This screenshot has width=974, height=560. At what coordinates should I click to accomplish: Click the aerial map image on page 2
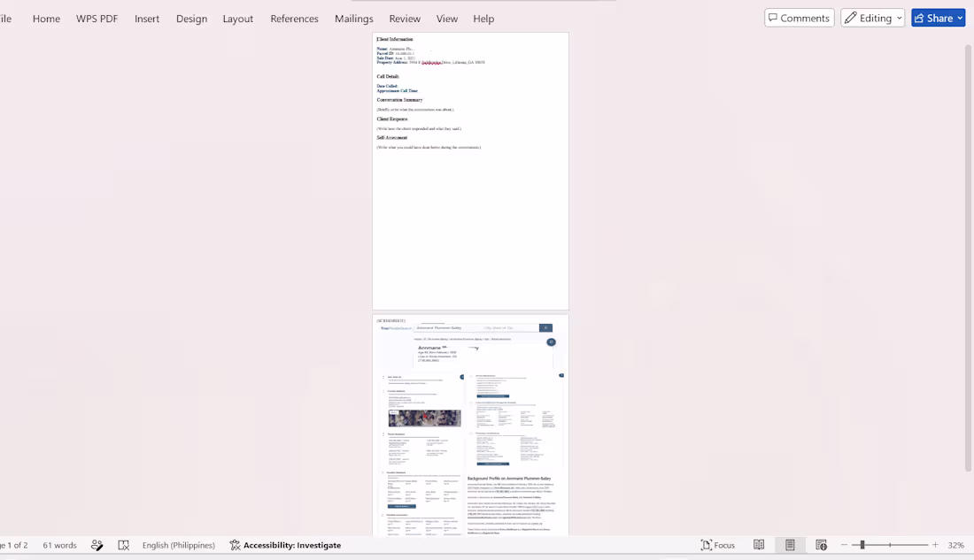point(424,418)
